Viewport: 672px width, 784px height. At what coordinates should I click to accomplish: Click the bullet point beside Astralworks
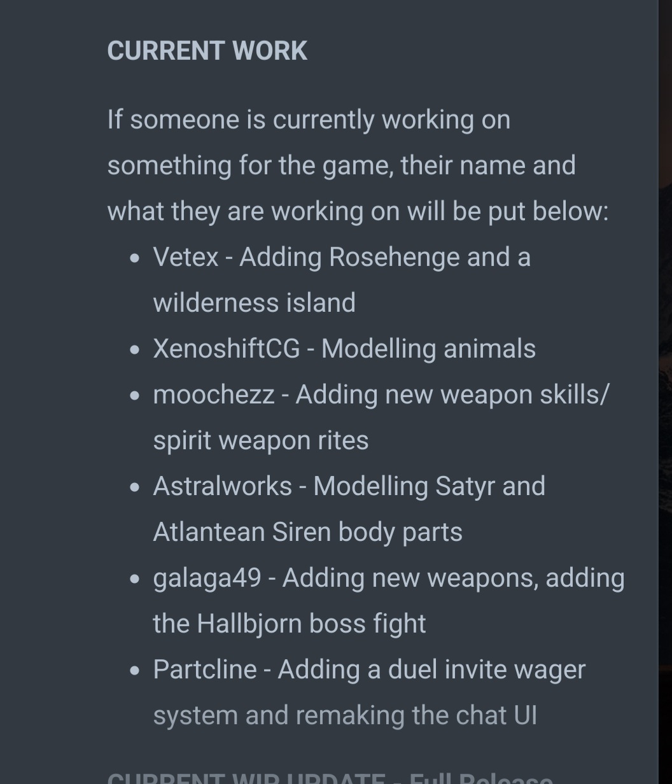[x=134, y=487]
